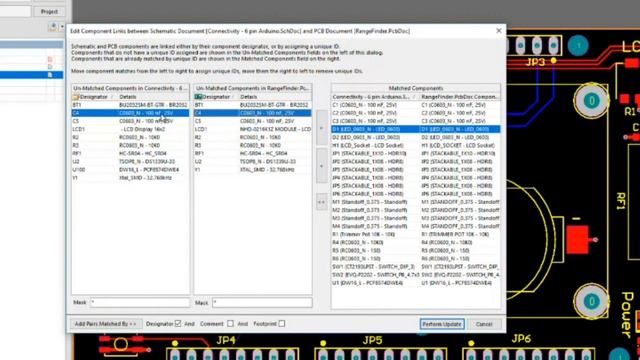Select C4 in the schematic un-matched list
Viewport: 640px width, 360px height.
point(130,113)
